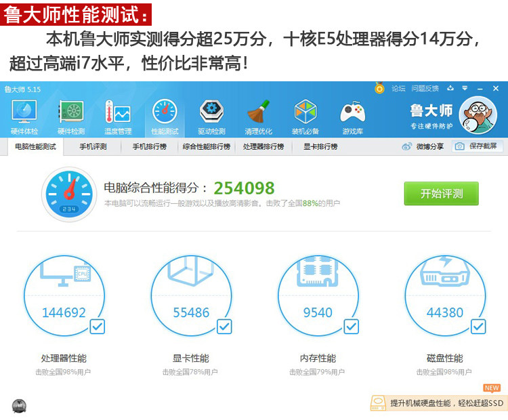Click the green 开始评测 button
508x420 pixels.
[441, 194]
